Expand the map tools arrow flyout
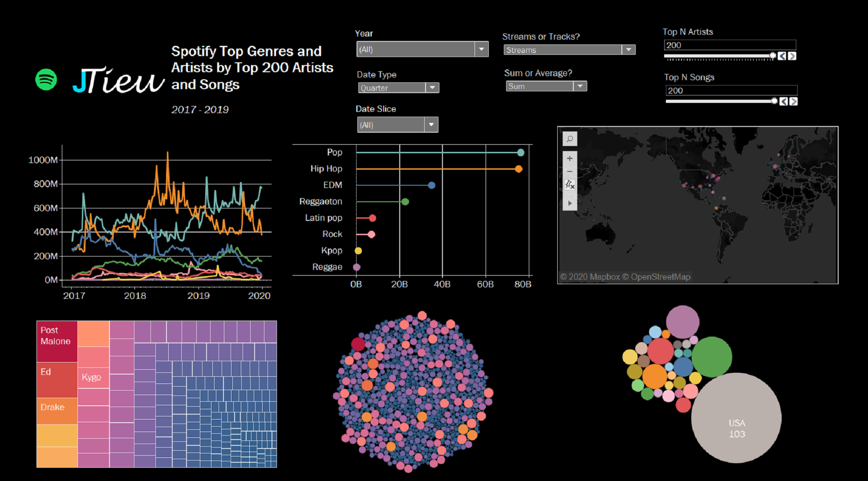The image size is (868, 481). [570, 203]
